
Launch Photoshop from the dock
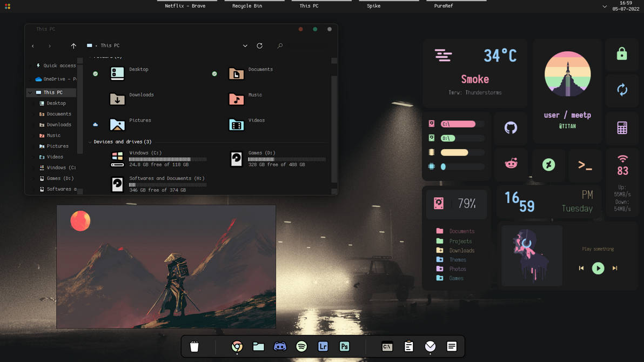tap(344, 346)
